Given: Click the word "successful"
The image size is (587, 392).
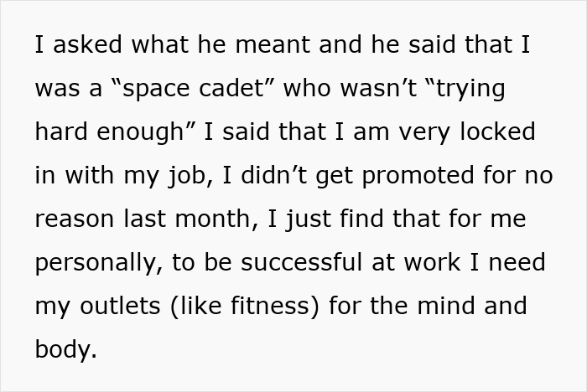Looking at the screenshot, I should coord(317,263).
